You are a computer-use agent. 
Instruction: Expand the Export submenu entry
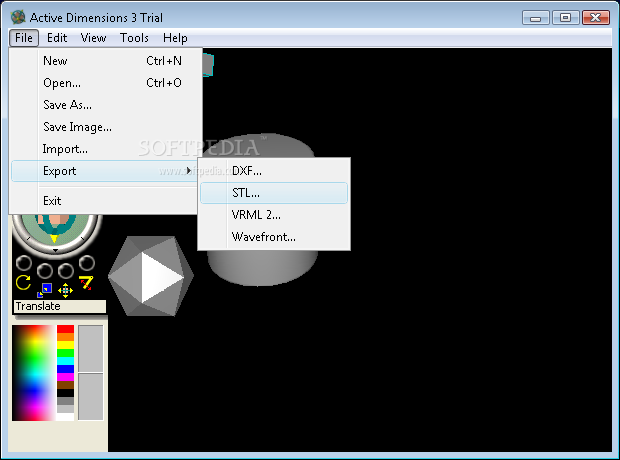click(x=104, y=171)
